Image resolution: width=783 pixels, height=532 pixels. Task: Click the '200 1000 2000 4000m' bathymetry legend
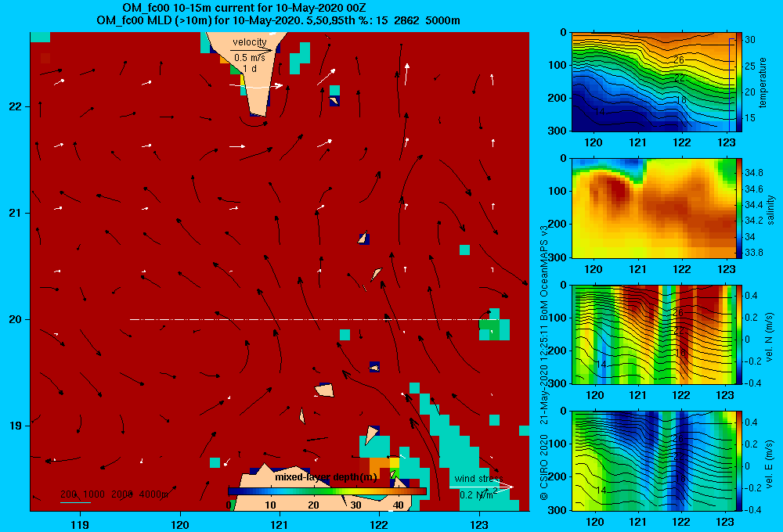coord(114,494)
